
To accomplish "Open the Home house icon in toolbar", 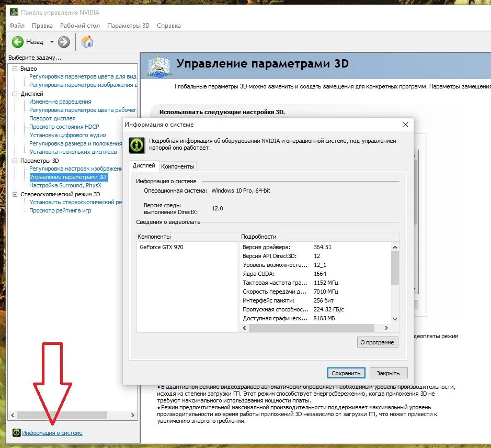I will pos(87,41).
